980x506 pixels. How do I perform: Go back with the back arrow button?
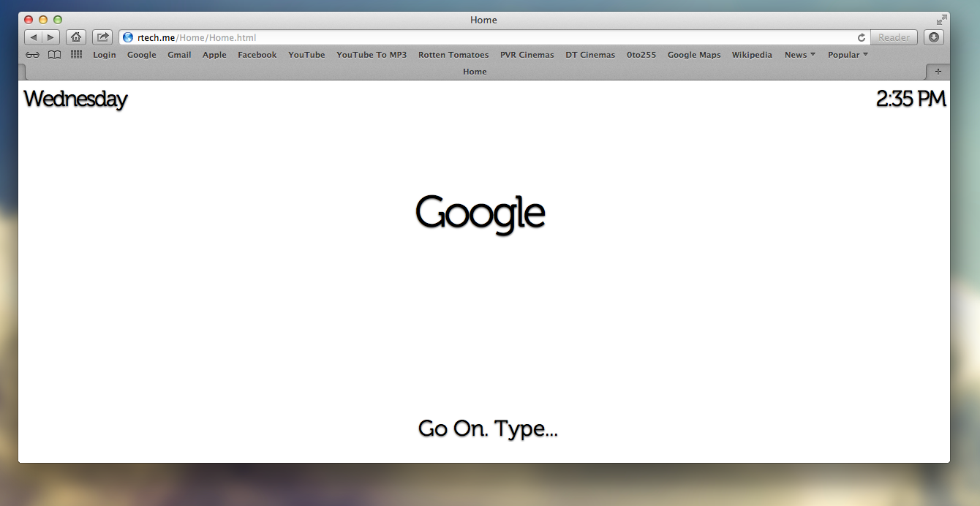pos(34,37)
